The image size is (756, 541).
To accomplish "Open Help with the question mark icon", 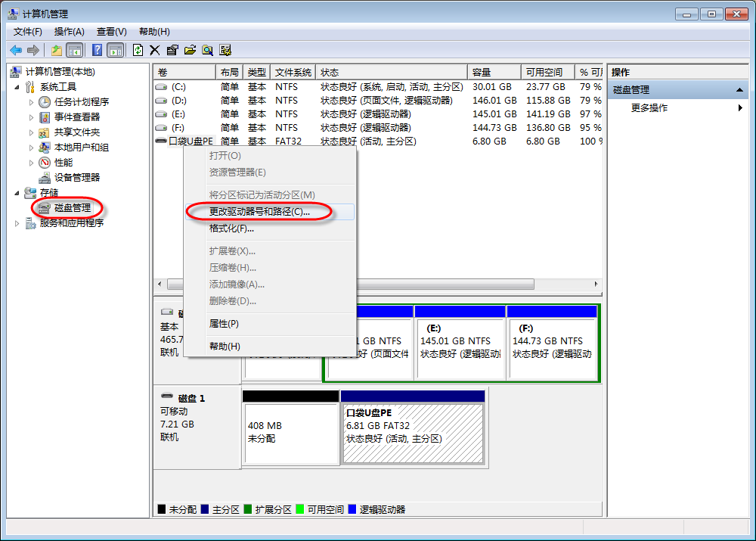I will (x=97, y=50).
